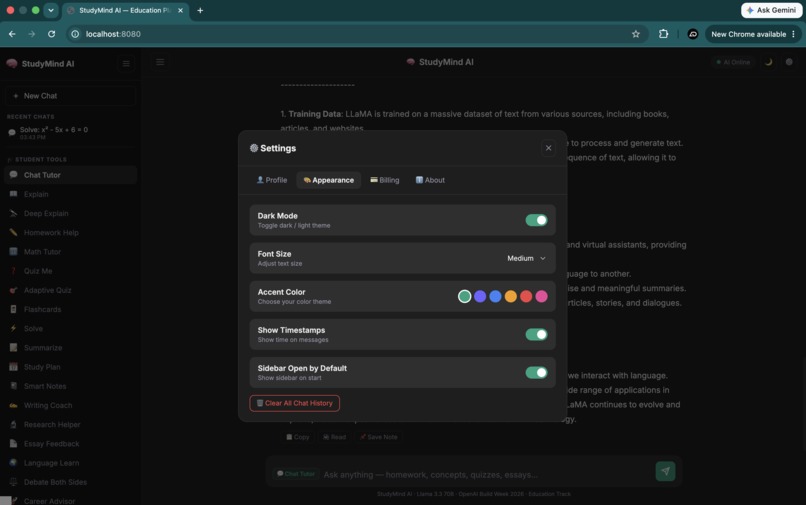Click New Chrome available update button
The image size is (806, 505).
click(753, 34)
